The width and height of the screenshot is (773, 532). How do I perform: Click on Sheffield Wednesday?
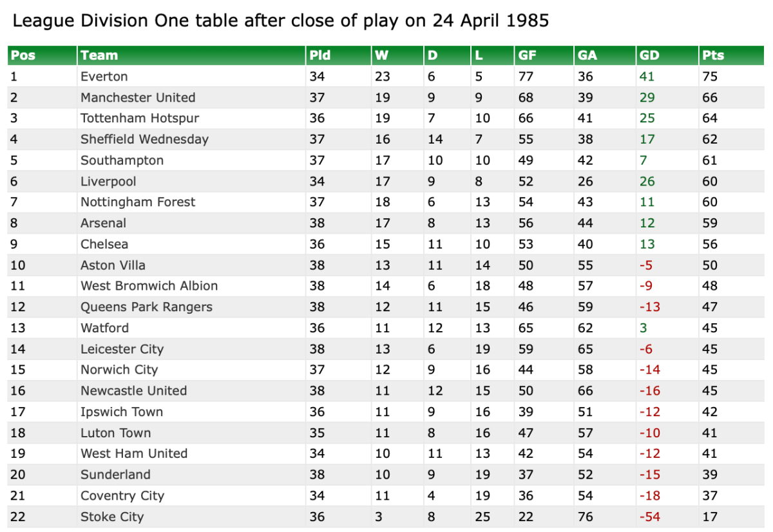[x=144, y=139]
